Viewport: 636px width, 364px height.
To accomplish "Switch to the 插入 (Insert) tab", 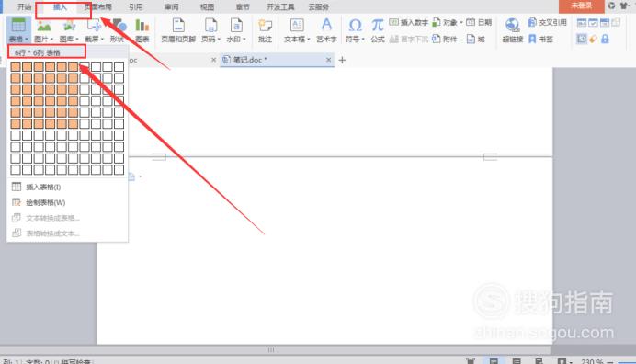I will [x=60, y=7].
